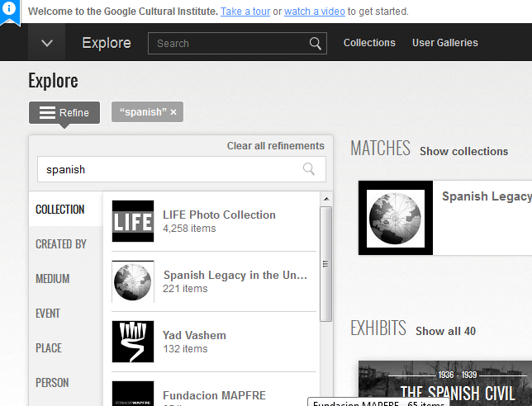Click the LIFE logo thumbnail
The image size is (532, 406).
(133, 221)
